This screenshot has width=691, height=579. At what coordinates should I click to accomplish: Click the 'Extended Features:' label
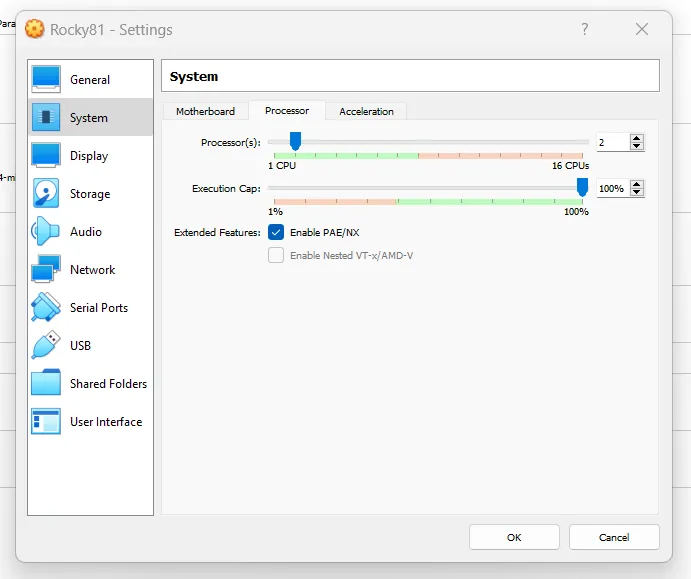click(217, 232)
